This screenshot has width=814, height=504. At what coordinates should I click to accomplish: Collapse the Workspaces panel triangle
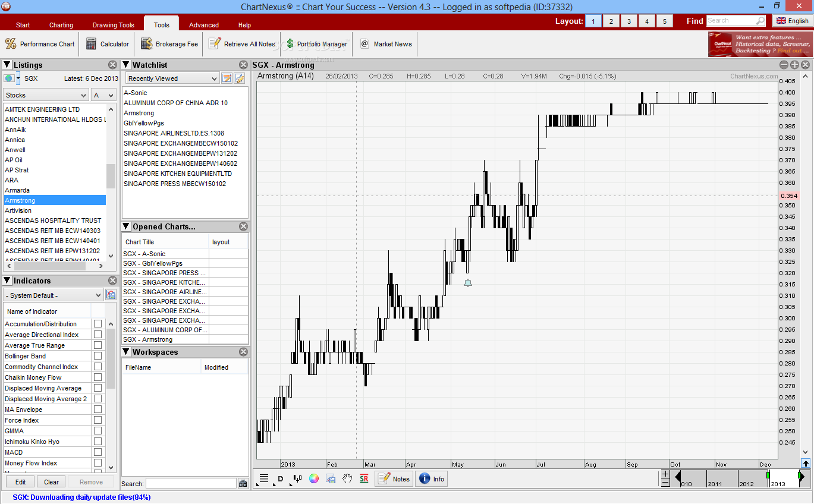point(126,352)
